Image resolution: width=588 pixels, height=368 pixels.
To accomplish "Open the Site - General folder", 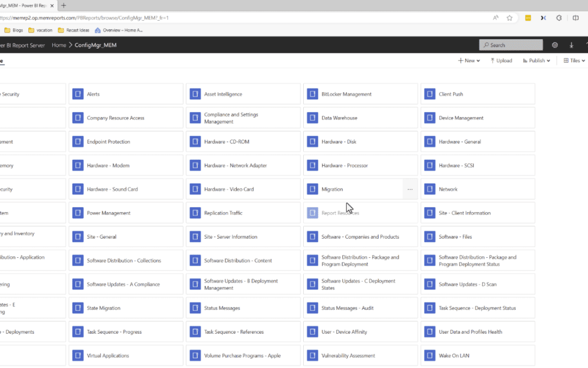I will [126, 237].
